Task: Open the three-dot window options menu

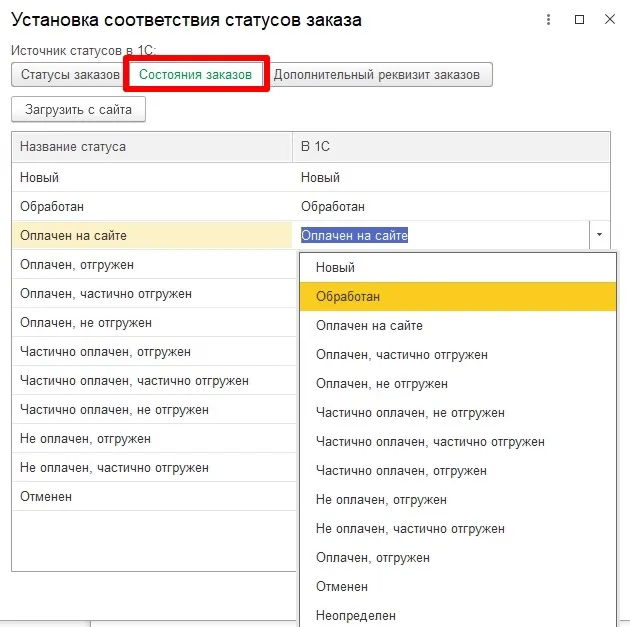Action: coord(548,19)
